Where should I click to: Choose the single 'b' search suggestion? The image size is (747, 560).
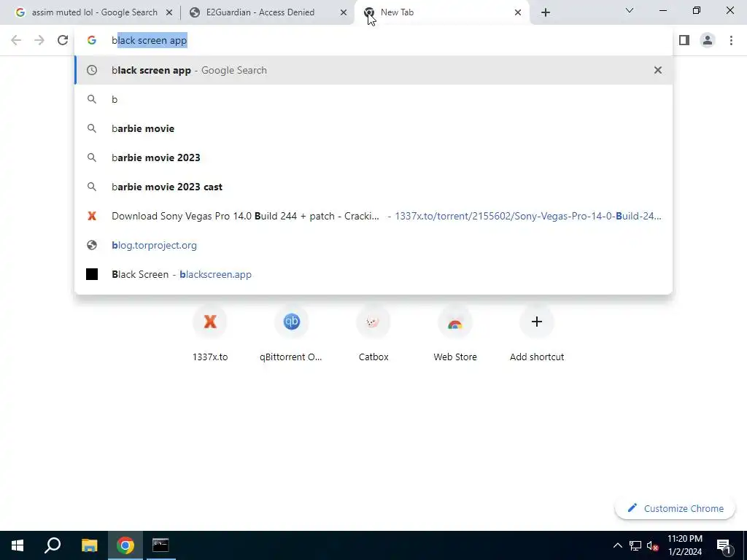373,99
